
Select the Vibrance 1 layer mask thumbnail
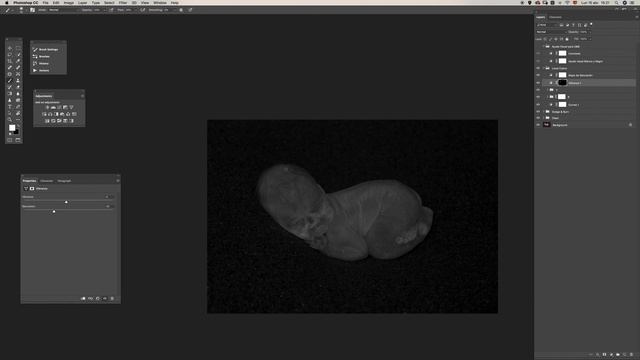[x=562, y=82]
